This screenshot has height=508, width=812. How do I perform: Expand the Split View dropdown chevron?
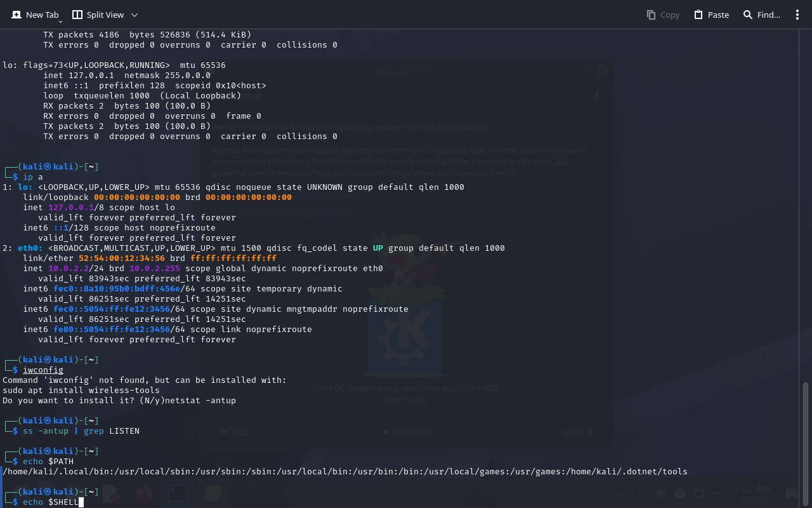coord(134,15)
